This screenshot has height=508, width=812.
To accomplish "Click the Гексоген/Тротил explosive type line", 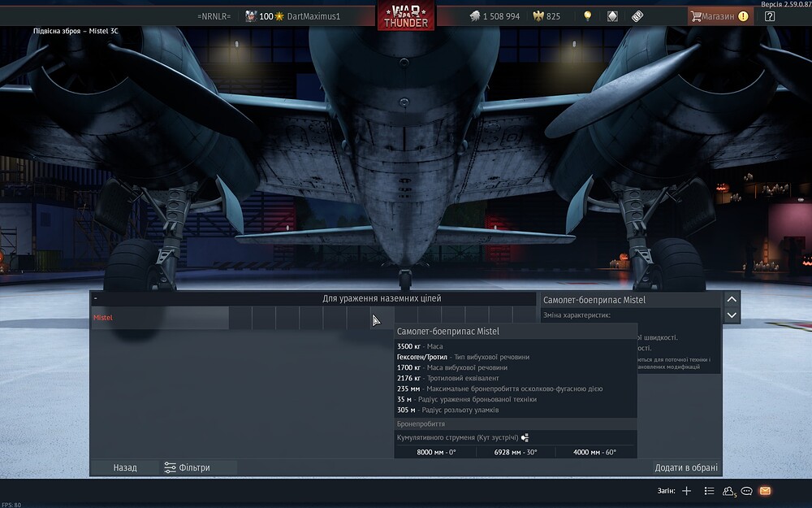I will tap(463, 357).
